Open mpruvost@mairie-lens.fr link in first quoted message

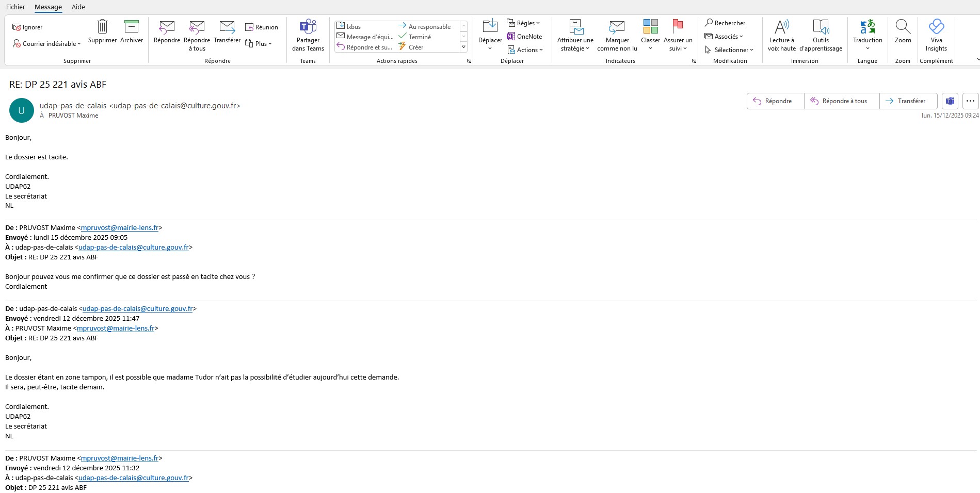tap(120, 228)
